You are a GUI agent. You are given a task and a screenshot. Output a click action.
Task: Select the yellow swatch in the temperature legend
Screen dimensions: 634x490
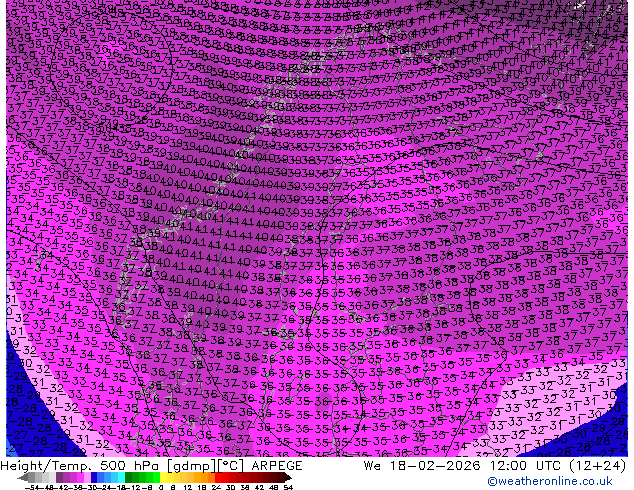164,477
